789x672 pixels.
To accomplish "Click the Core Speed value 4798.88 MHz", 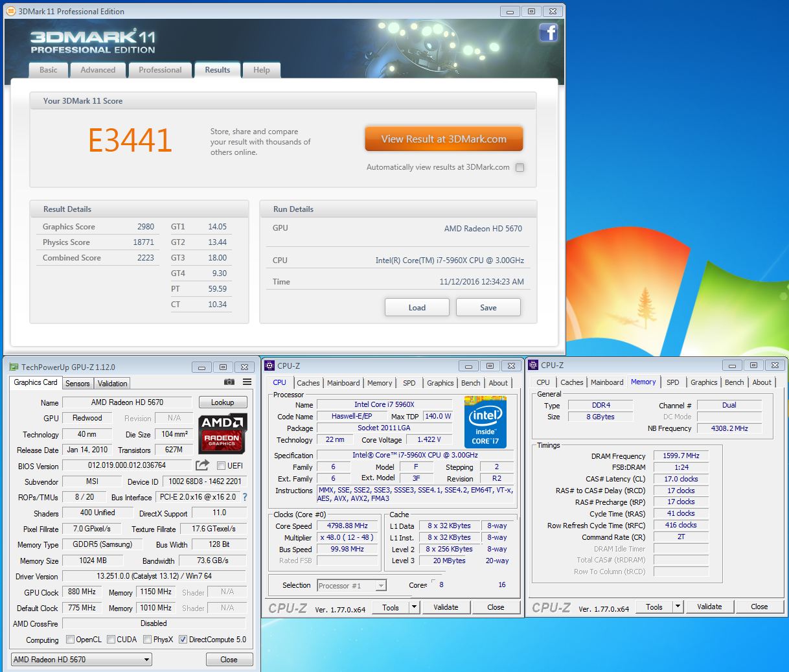I will click(347, 526).
